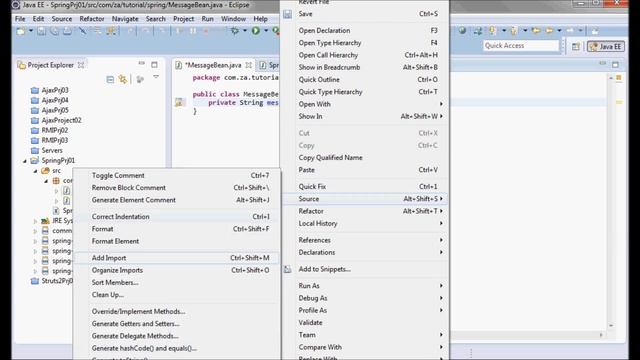Choose Paste in context menu

(365, 170)
